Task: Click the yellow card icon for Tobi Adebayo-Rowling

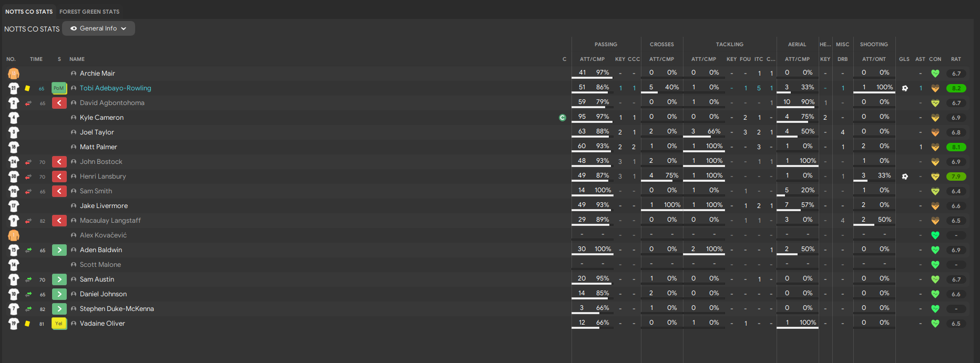Action: pyautogui.click(x=27, y=88)
